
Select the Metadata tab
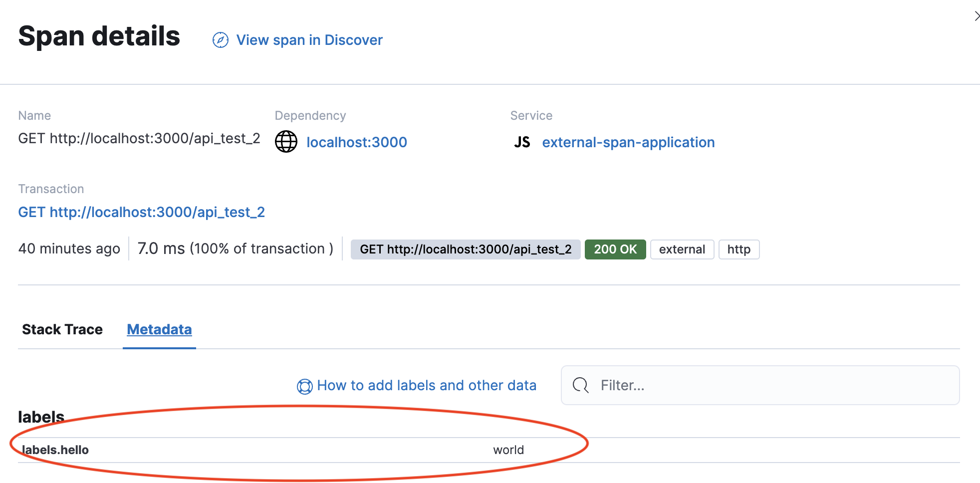pos(159,329)
